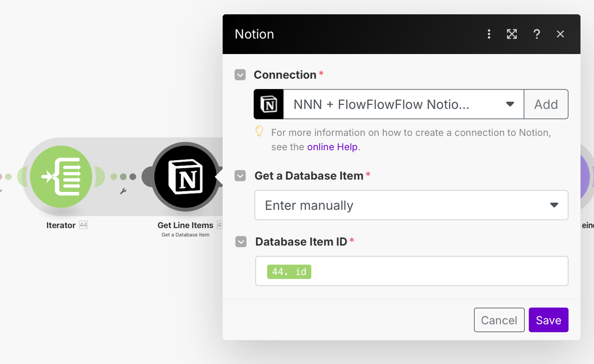This screenshot has height=364, width=594.
Task: Close the Notion settings panel
Action: click(560, 34)
